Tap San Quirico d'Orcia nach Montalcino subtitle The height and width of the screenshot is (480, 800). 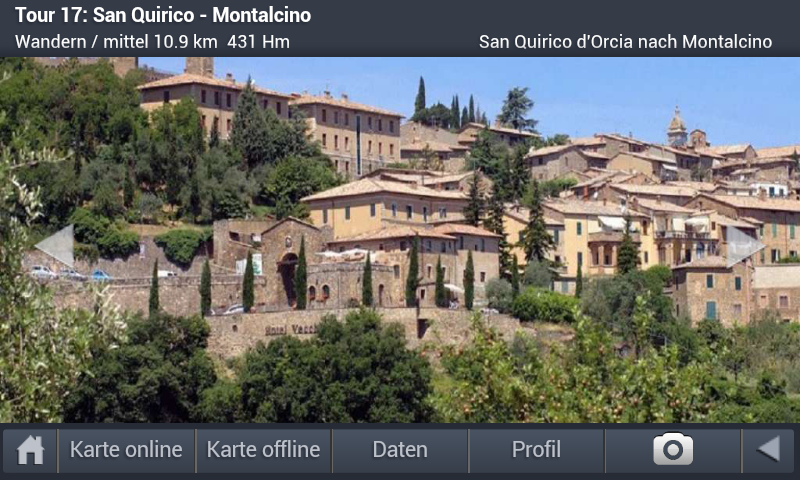pos(626,42)
